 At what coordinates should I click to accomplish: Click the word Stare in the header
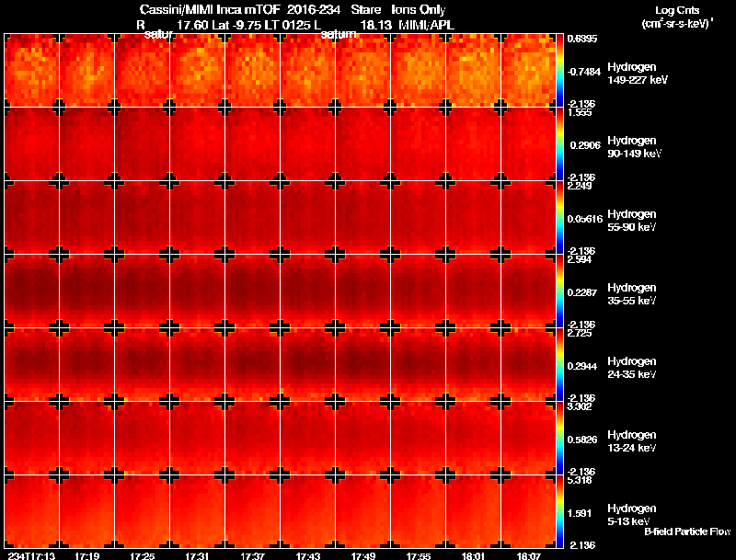pyautogui.click(x=366, y=10)
